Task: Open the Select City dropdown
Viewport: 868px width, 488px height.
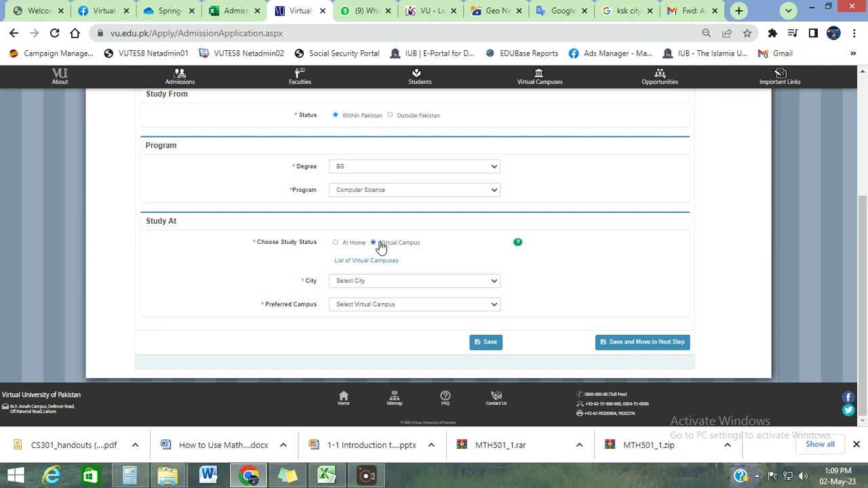Action: (415, 281)
